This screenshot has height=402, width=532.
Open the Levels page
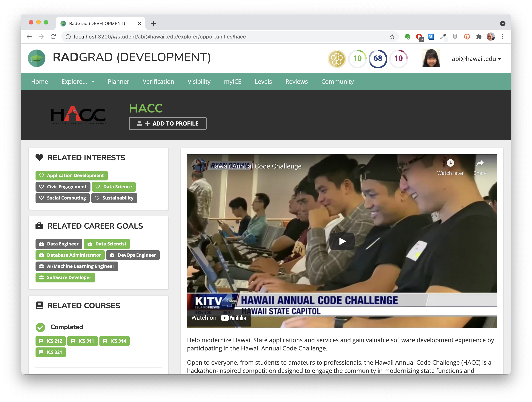pyautogui.click(x=263, y=81)
